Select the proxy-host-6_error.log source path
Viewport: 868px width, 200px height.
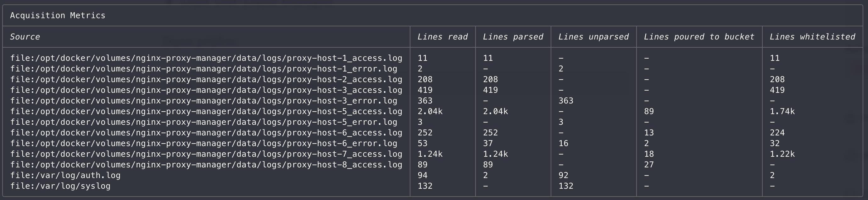(203, 144)
